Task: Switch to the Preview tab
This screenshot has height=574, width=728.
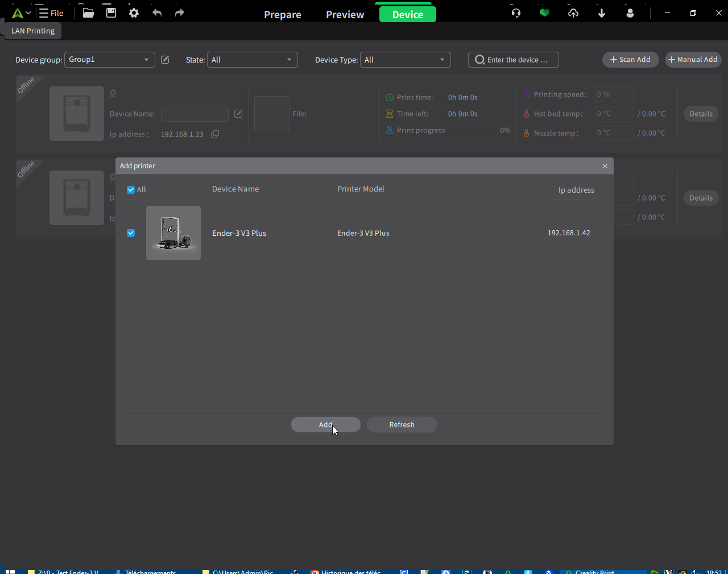Action: coord(345,15)
